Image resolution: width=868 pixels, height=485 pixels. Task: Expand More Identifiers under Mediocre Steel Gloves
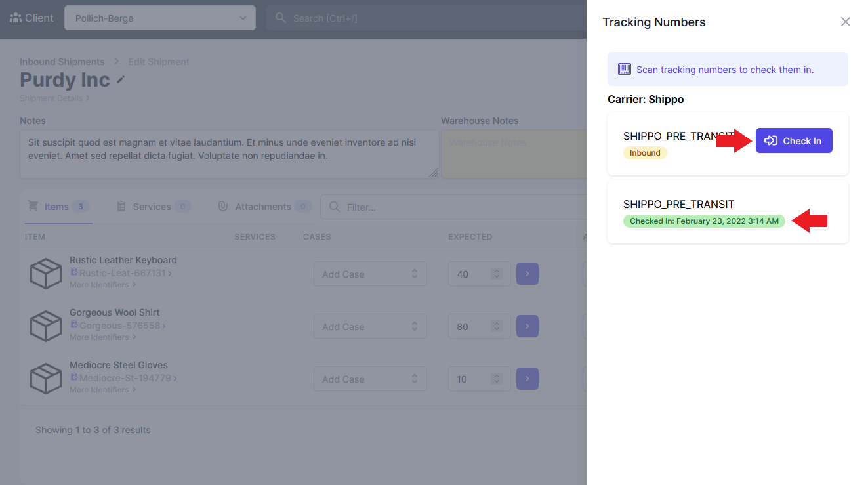point(103,390)
